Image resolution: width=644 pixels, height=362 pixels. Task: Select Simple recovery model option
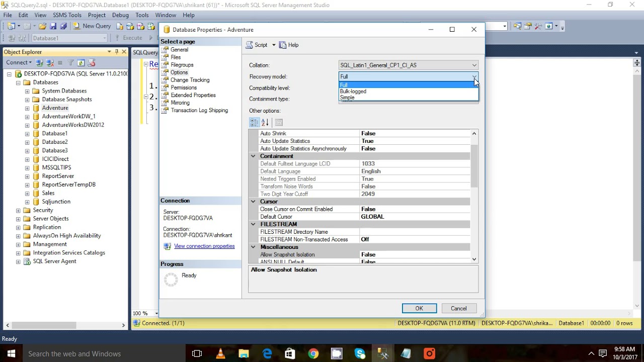point(409,98)
